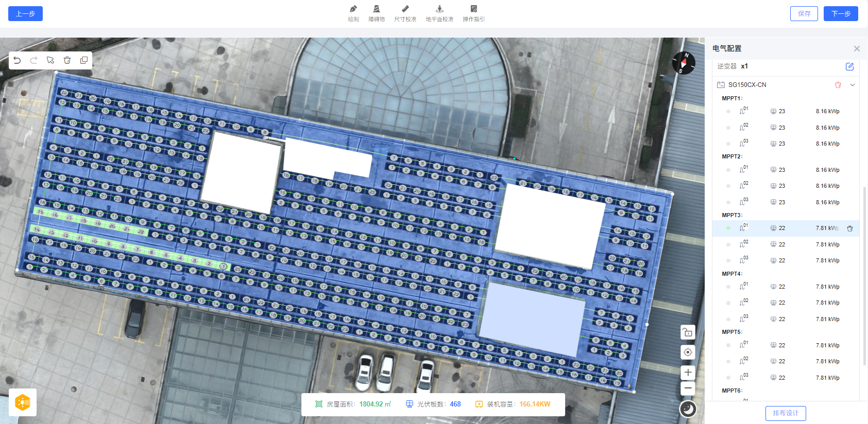Viewport: 868px width, 424px height.
Task: Toggle the moon night-mode icon
Action: coord(688,409)
